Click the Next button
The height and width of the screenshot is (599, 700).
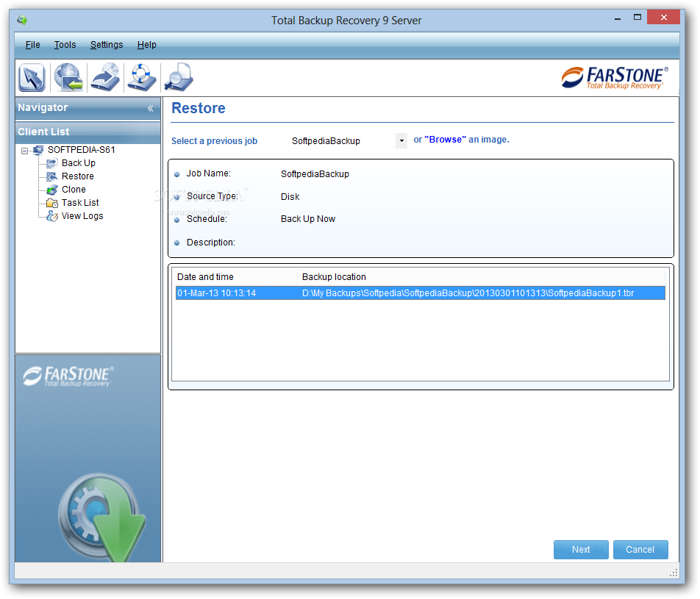581,550
